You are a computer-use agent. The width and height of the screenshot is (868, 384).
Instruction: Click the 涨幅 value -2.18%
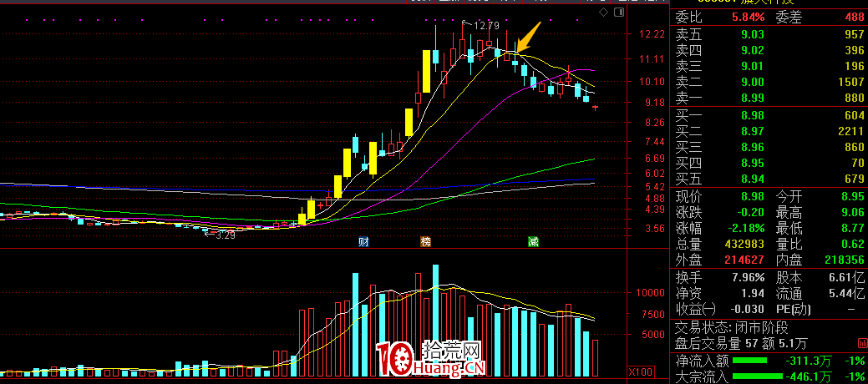coord(746,228)
